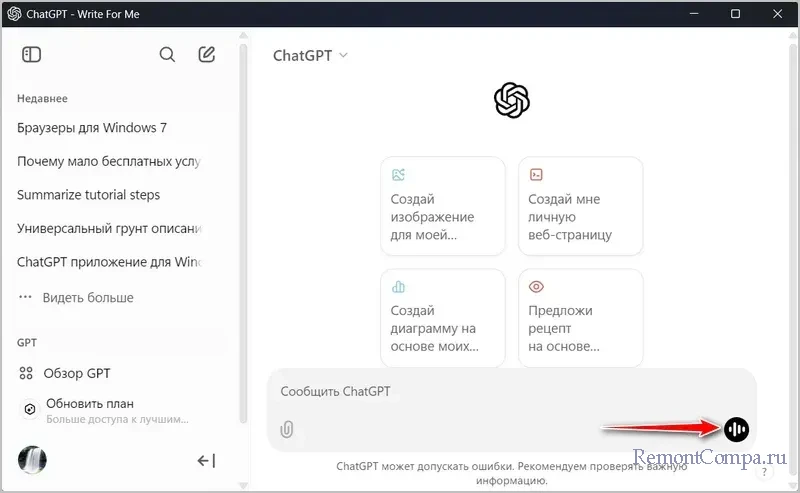The height and width of the screenshot is (493, 800).
Task: Pick the "Предложи рецепт" suggestion card
Action: (x=580, y=318)
